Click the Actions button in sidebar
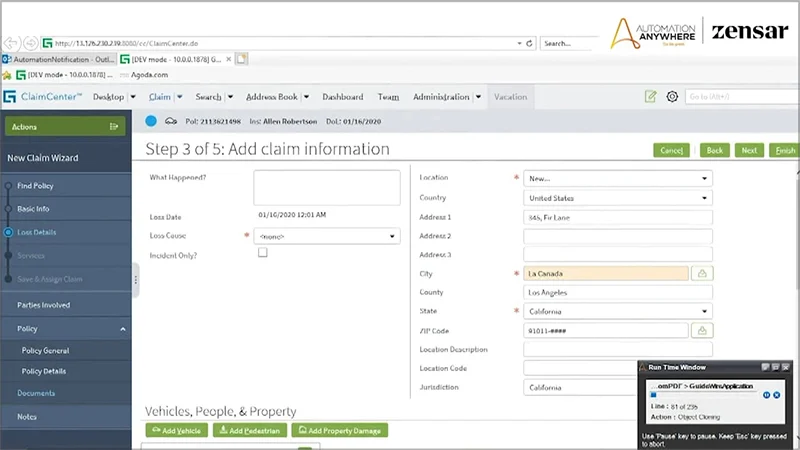 click(x=65, y=127)
